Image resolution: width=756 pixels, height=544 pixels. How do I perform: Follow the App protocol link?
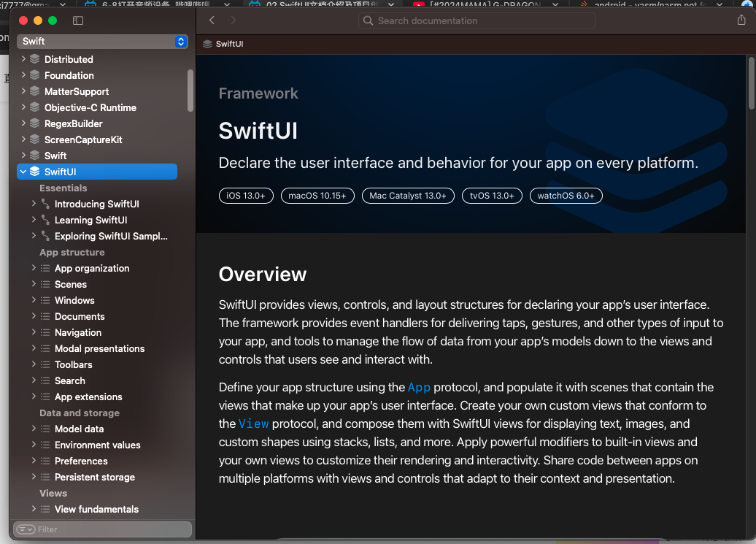419,387
